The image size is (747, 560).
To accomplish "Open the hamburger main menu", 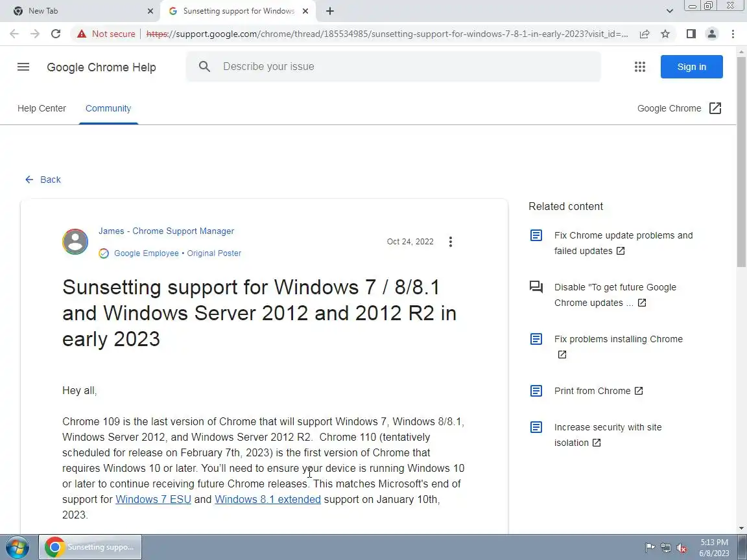I will (23, 67).
